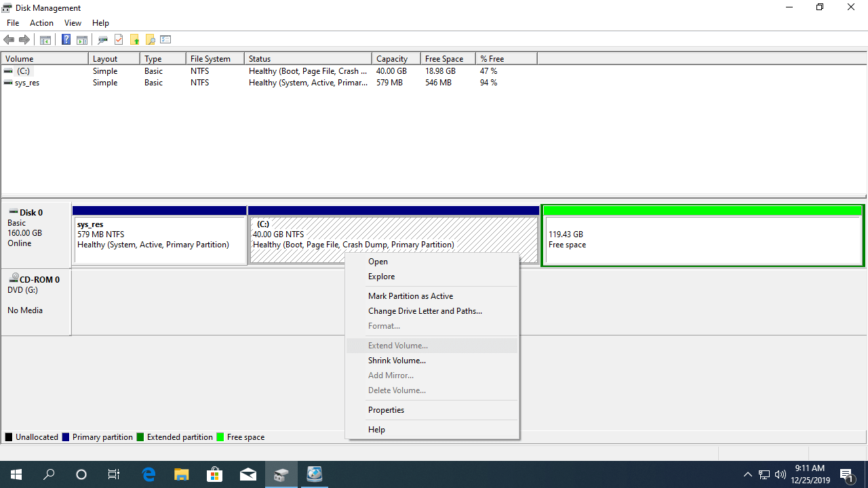The image size is (868, 488).
Task: Click the checklist settings icon in toolbar
Action: click(x=165, y=40)
